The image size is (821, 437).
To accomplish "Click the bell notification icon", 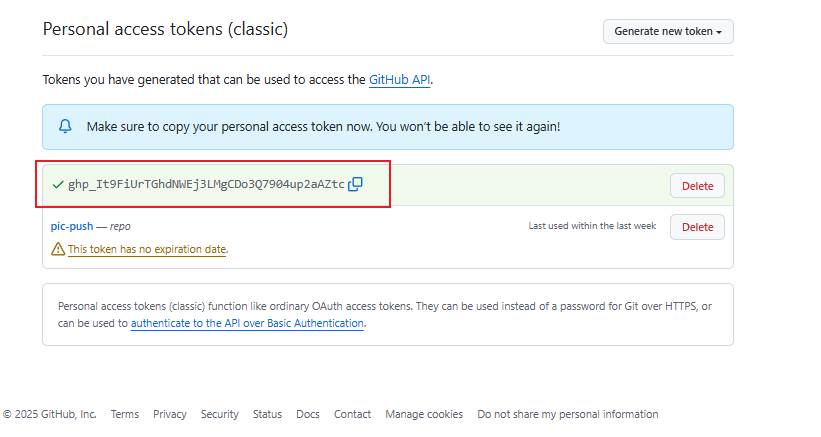I will pos(66,127).
